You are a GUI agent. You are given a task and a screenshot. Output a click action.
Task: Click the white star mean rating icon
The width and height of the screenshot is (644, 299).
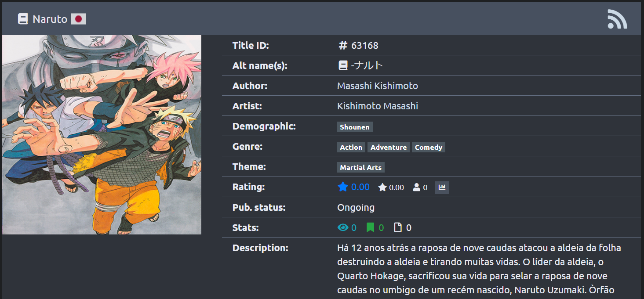pyautogui.click(x=382, y=187)
